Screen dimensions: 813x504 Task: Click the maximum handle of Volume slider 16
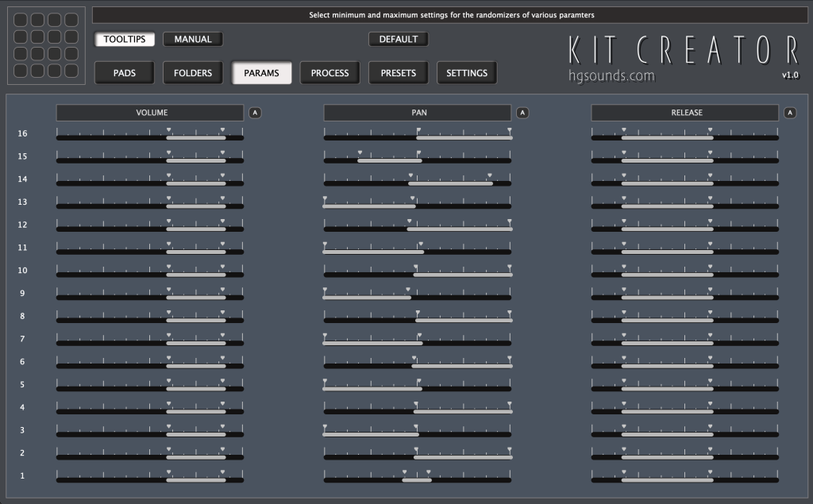[x=222, y=130]
